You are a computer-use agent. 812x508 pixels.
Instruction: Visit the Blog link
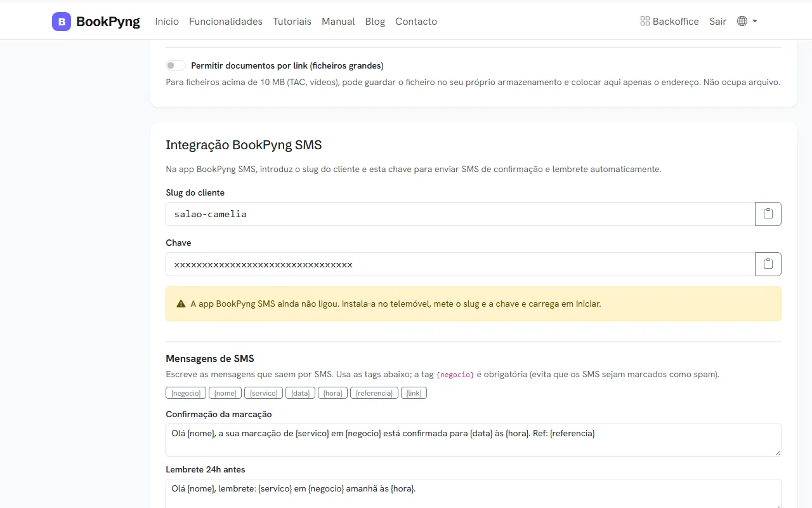(375, 22)
